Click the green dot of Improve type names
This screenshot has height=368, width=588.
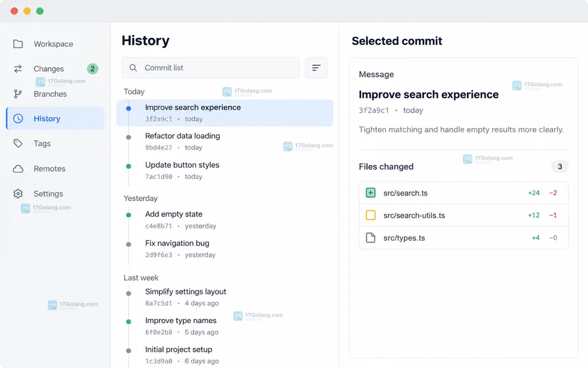coord(129,322)
